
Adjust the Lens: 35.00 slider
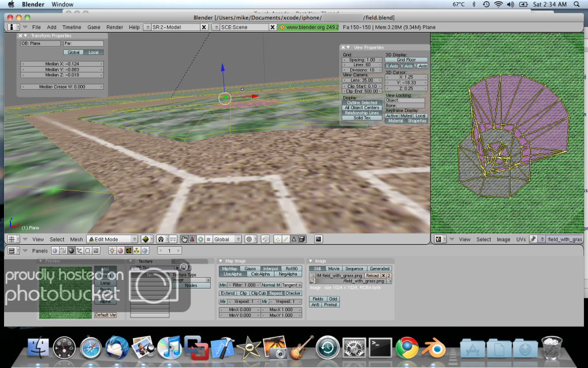point(362,80)
